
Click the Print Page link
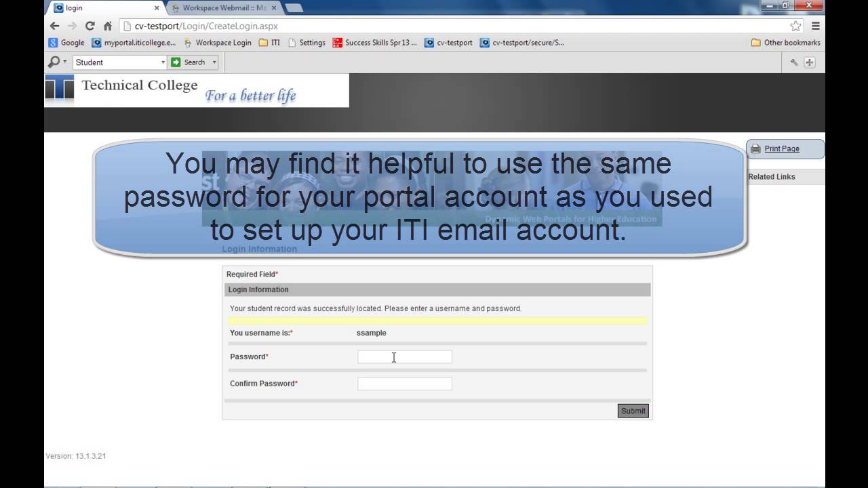[x=782, y=148]
